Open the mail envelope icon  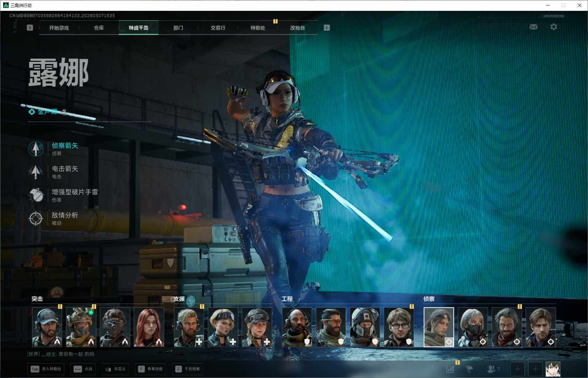point(533,27)
